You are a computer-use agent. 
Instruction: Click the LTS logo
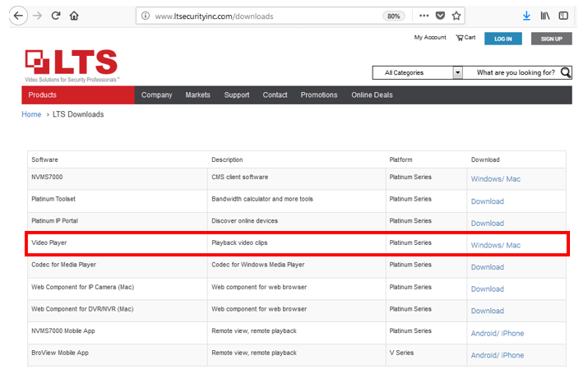[x=71, y=65]
